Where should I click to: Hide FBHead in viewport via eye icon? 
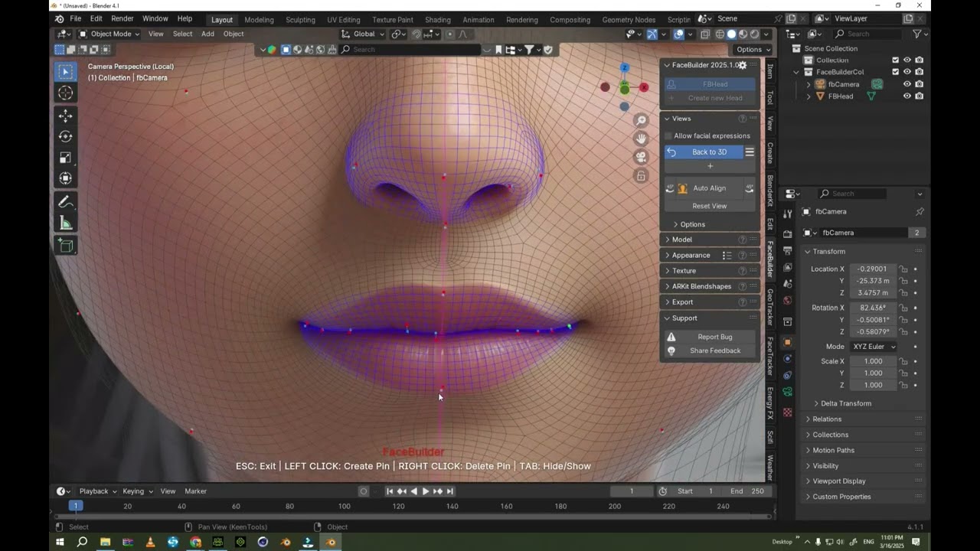pyautogui.click(x=907, y=96)
